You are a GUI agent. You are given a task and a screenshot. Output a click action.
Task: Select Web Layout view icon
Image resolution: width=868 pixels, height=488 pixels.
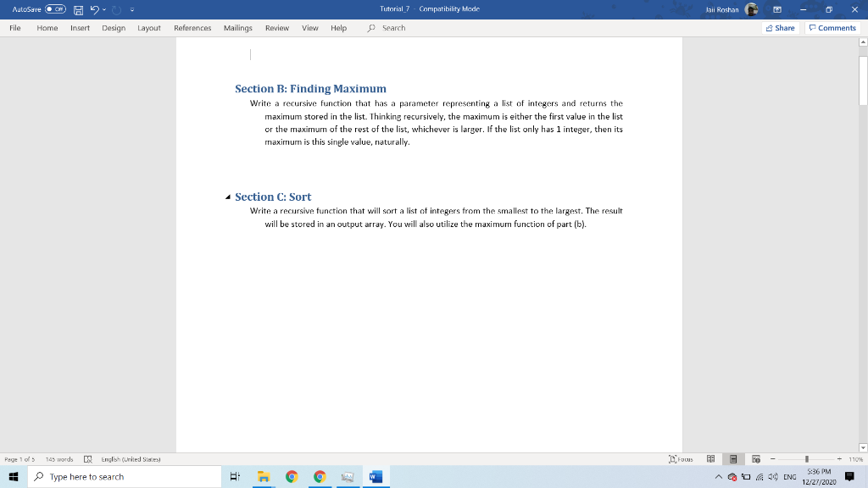pos(755,458)
